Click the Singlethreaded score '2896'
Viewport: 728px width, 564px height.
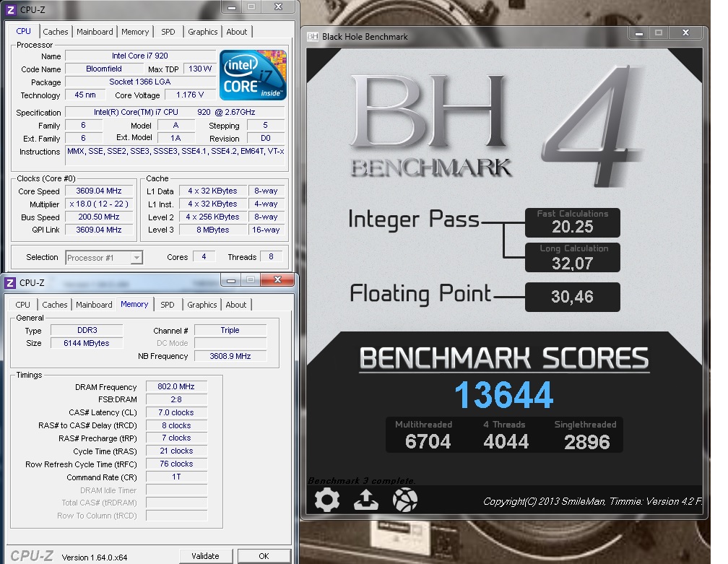587,442
